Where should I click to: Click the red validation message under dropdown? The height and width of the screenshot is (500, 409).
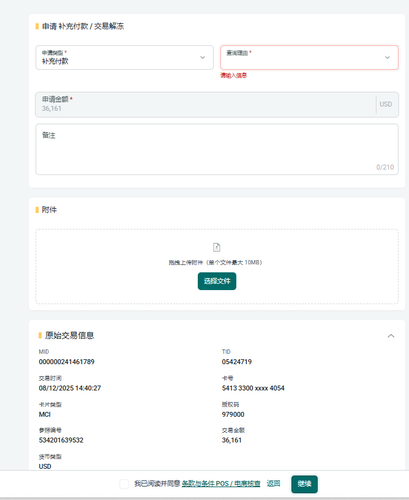233,75
